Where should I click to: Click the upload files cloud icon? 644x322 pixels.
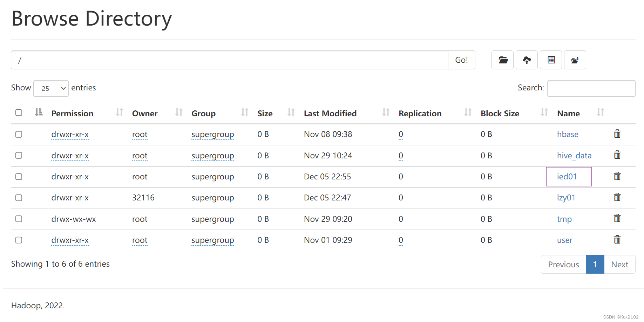point(527,60)
